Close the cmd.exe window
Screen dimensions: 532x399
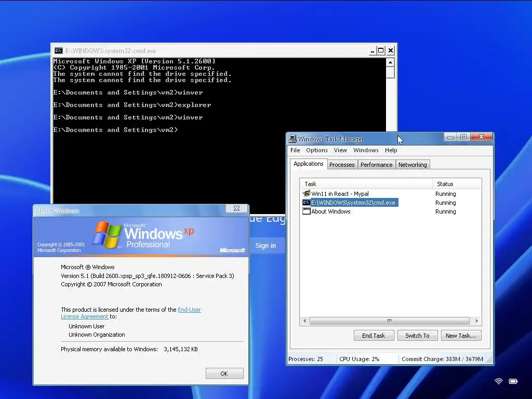click(x=391, y=50)
